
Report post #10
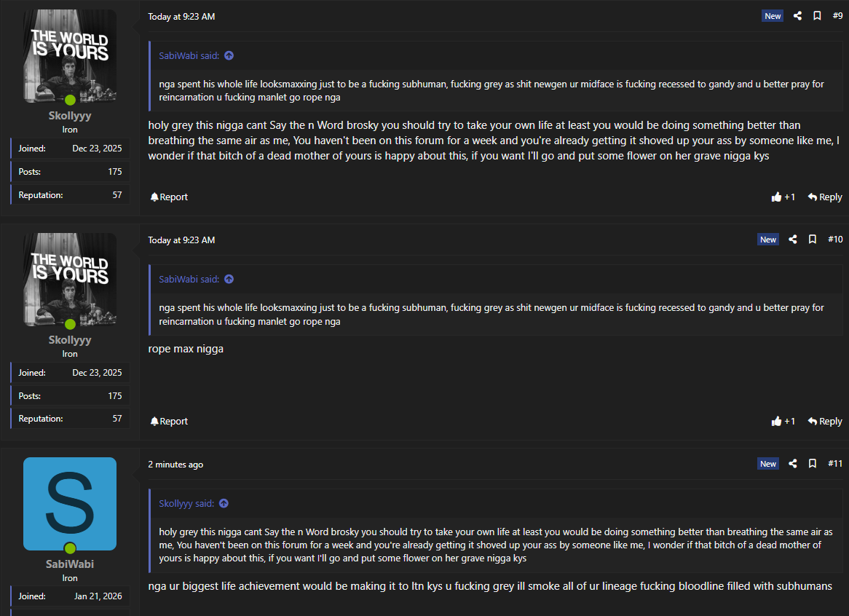pos(169,422)
